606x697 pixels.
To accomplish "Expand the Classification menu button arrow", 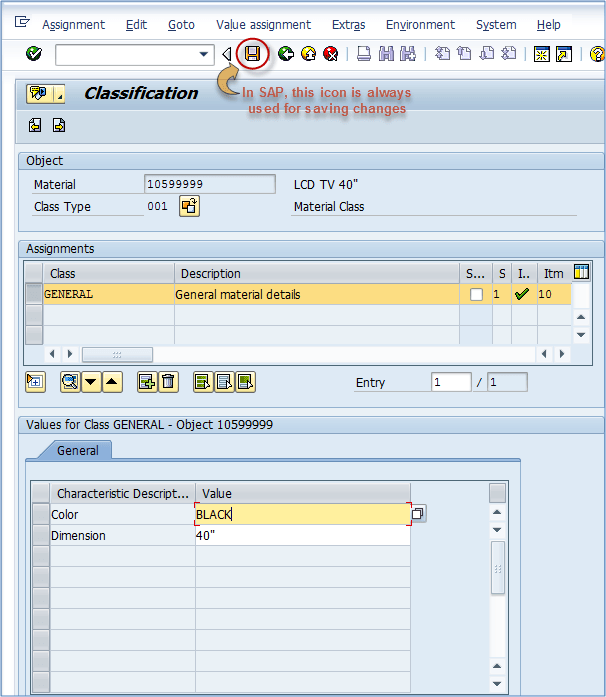I will pyautogui.click(x=60, y=94).
